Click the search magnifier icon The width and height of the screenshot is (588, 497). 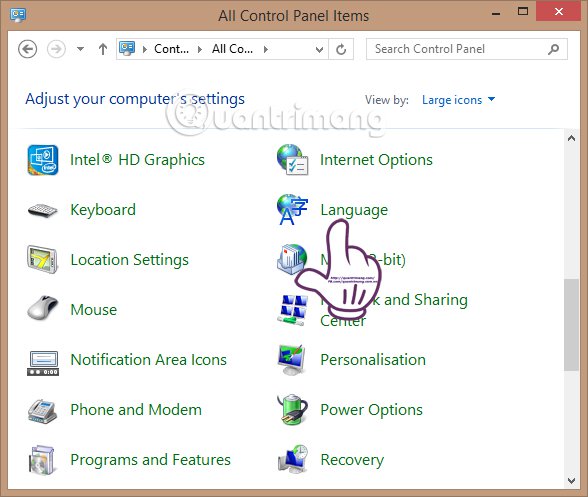pyautogui.click(x=554, y=49)
